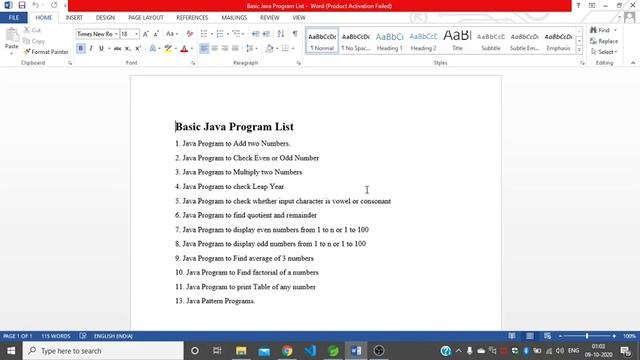Switch to the INSERT tab
The width and height of the screenshot is (640, 360).
tap(74, 18)
